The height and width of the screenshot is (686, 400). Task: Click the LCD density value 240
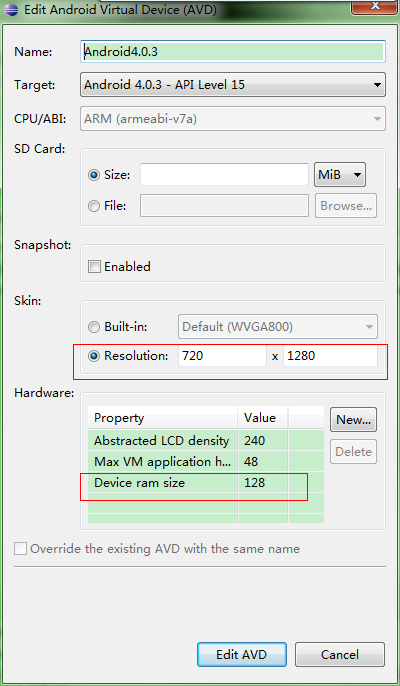[255, 441]
